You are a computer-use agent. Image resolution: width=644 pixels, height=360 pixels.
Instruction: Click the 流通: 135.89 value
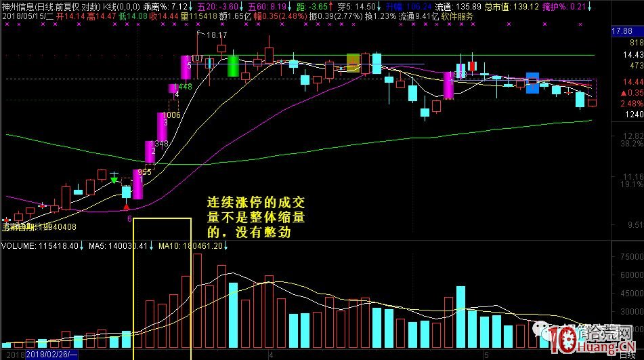pos(458,7)
